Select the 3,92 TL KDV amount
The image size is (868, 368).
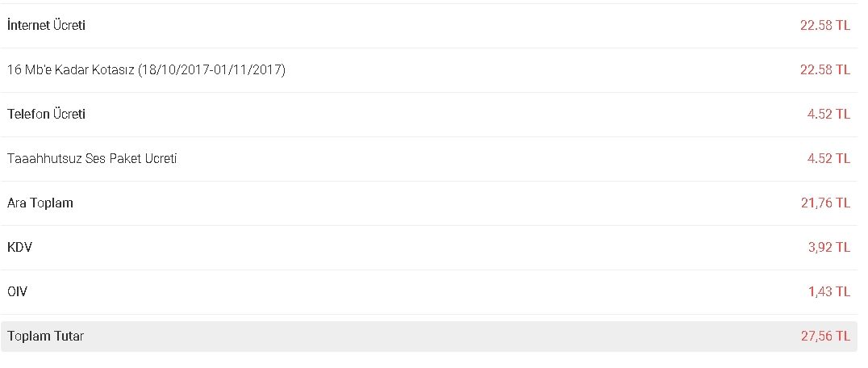(828, 248)
